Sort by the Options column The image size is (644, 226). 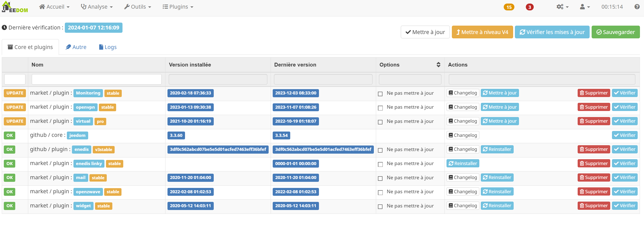tap(438, 65)
